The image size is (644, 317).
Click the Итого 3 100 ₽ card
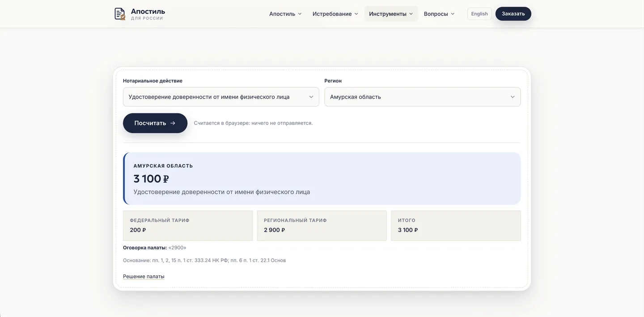click(x=456, y=226)
